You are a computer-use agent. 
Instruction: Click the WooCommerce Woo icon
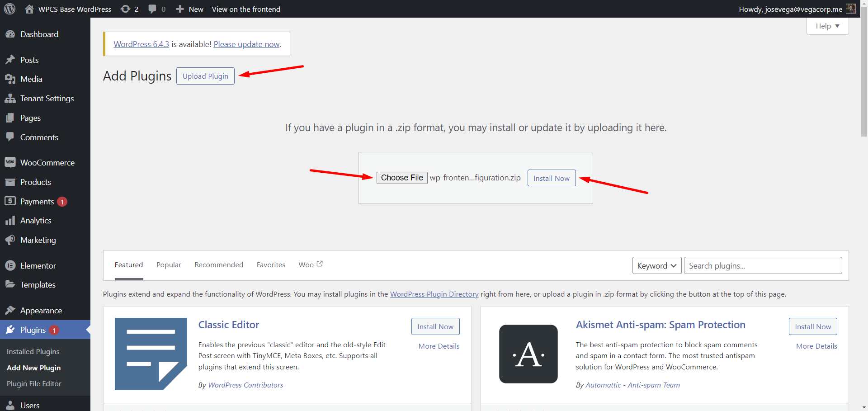click(10, 162)
